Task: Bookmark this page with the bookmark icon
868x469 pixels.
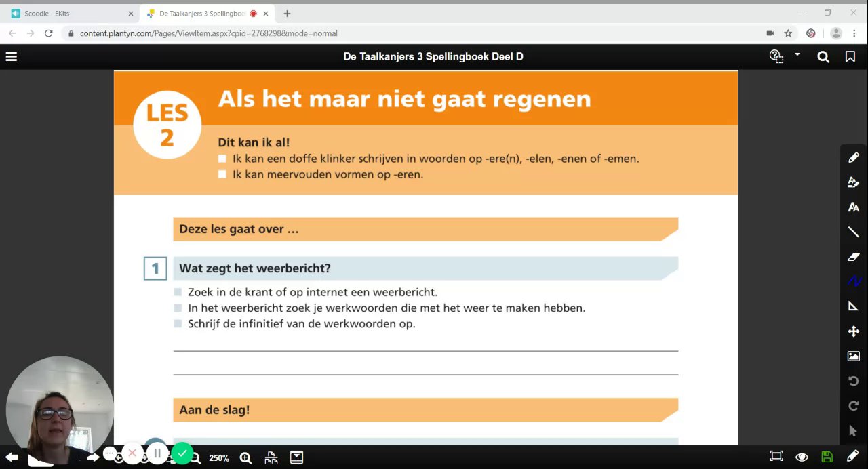Action: point(850,57)
